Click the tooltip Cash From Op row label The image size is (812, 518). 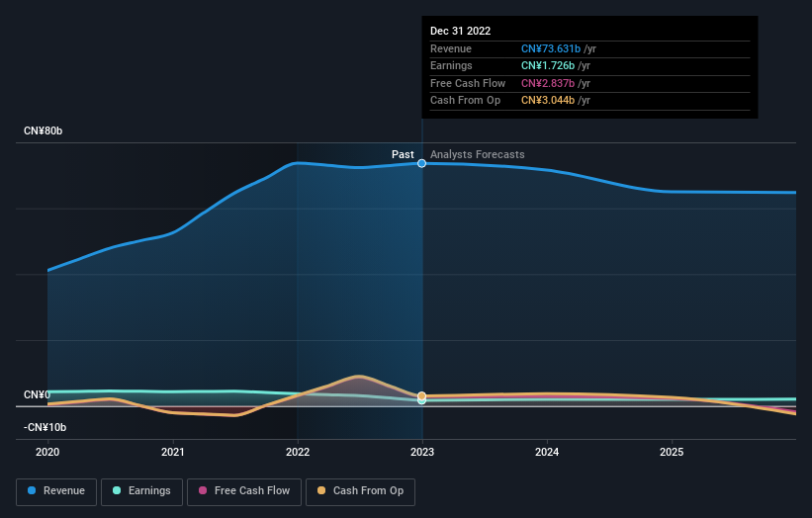[465, 101]
